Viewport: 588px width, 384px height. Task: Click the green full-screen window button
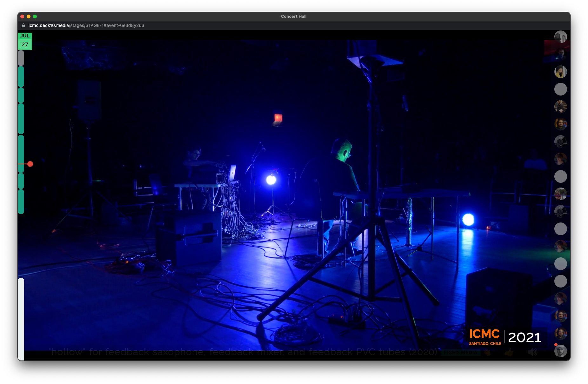point(35,17)
